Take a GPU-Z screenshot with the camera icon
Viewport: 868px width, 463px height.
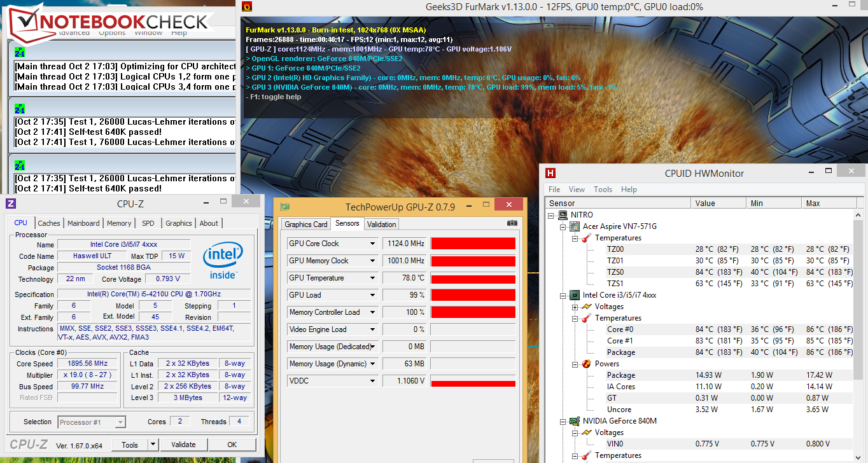click(x=512, y=223)
